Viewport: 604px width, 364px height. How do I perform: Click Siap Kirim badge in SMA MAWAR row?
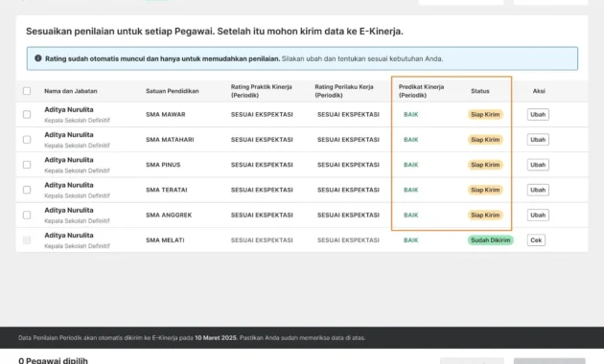click(485, 114)
